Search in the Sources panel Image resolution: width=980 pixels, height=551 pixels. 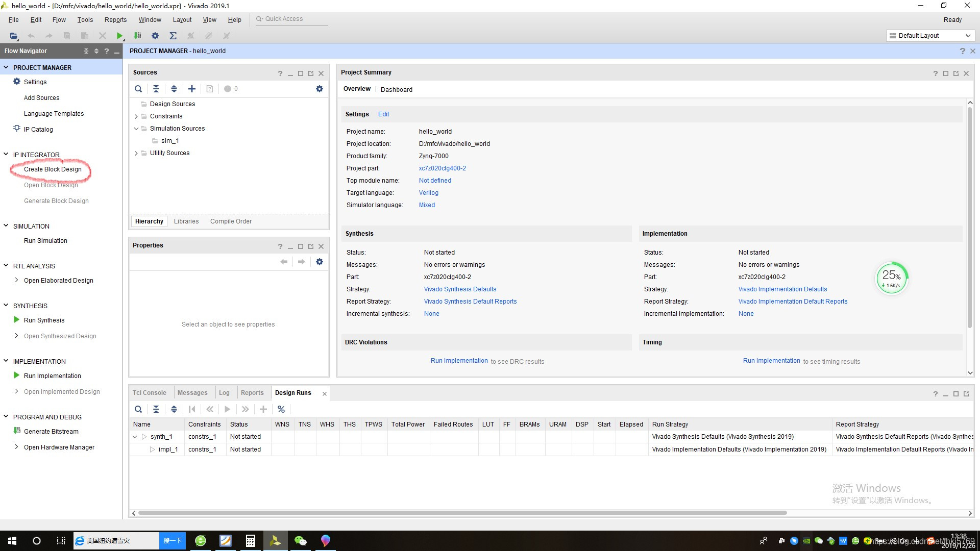pyautogui.click(x=138, y=89)
